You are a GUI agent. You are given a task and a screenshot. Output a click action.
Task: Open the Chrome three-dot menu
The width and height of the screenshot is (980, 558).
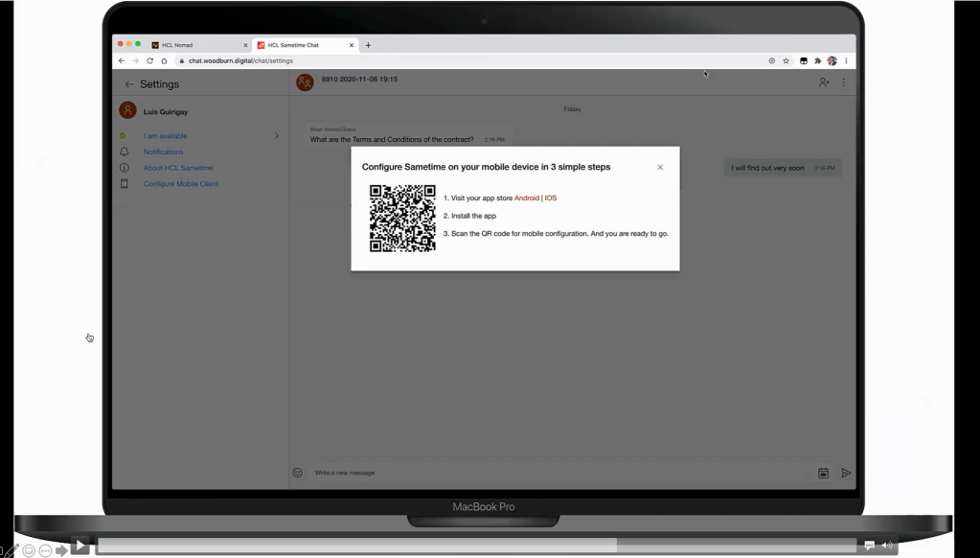(x=846, y=60)
